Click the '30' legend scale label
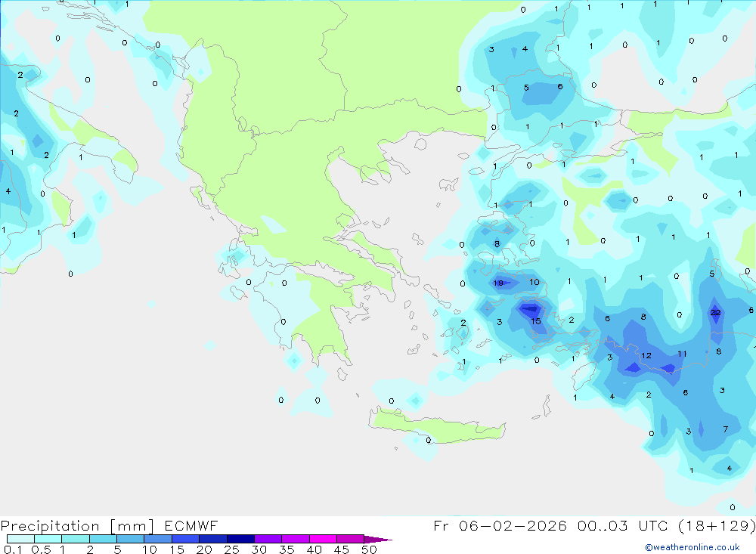Image resolution: width=756 pixels, height=554 pixels. pos(259,549)
